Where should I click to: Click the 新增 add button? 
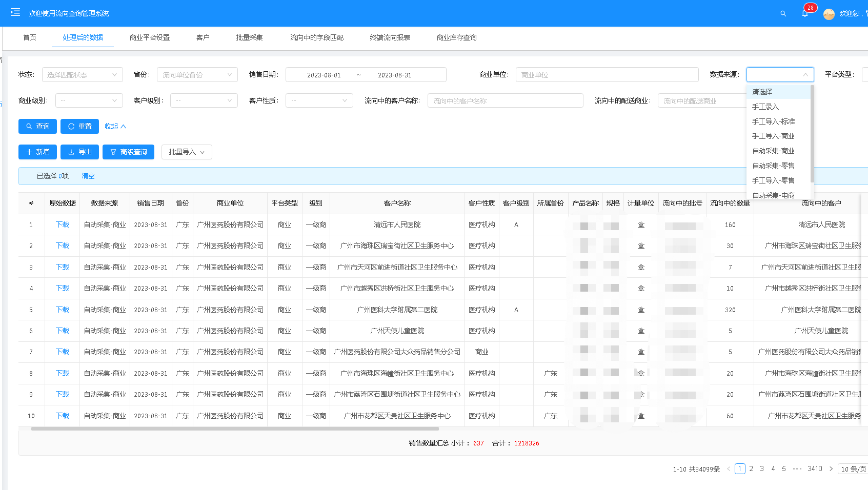[x=37, y=152]
